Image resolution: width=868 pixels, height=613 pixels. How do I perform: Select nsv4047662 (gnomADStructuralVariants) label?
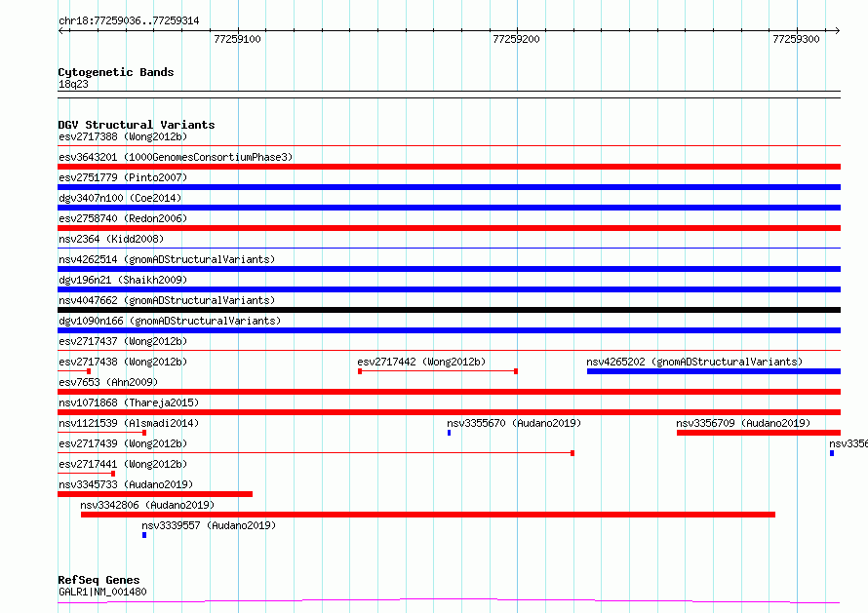[167, 300]
